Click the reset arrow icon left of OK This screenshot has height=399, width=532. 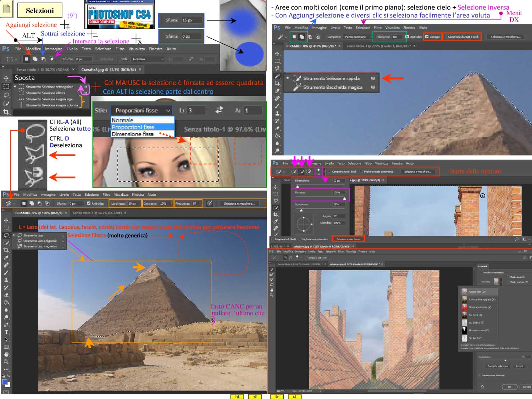(x=482, y=387)
